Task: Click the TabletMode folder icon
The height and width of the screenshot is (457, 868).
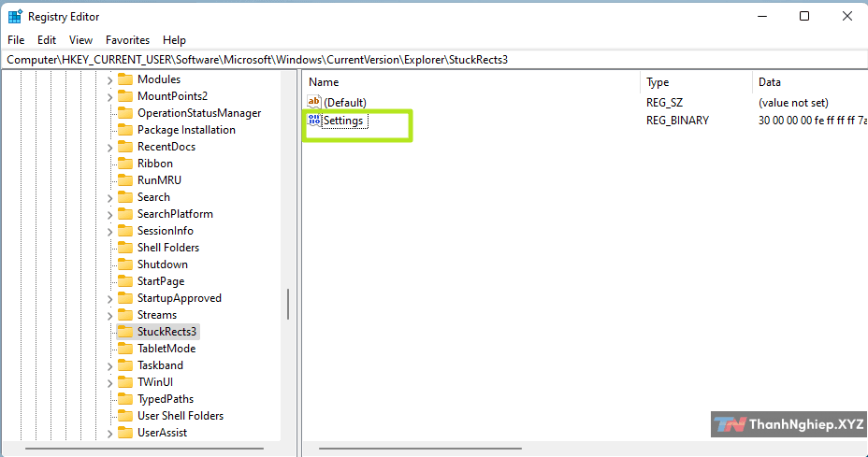Action: pos(125,348)
